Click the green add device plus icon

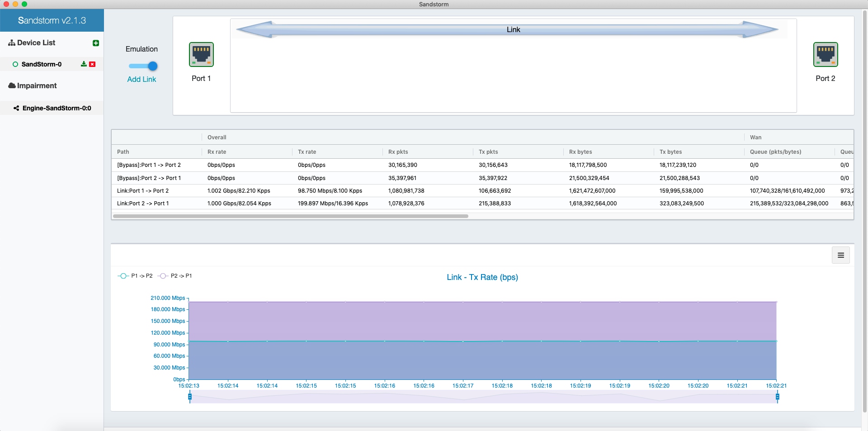coord(96,43)
